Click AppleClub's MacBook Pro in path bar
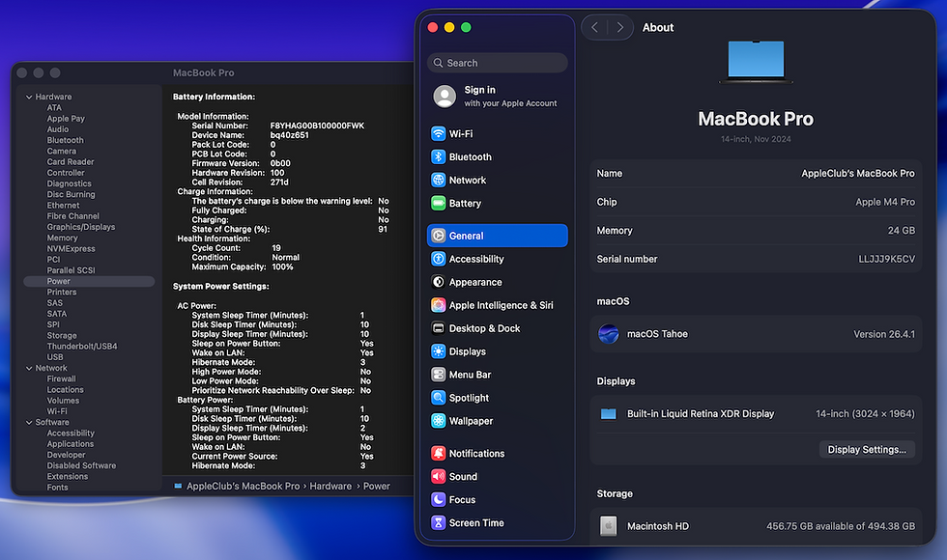This screenshot has height=560, width=947. point(243,486)
